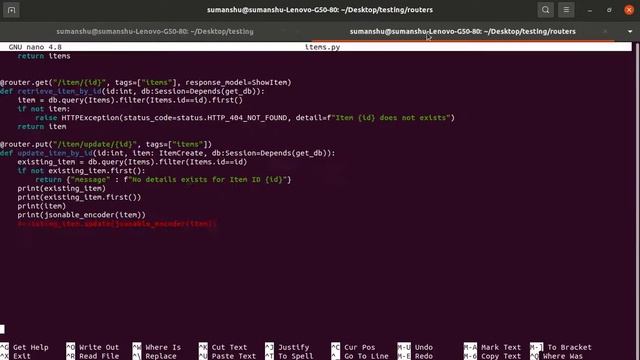Click the Write Out shortcut label
The width and height of the screenshot is (640, 360).
tap(99, 347)
